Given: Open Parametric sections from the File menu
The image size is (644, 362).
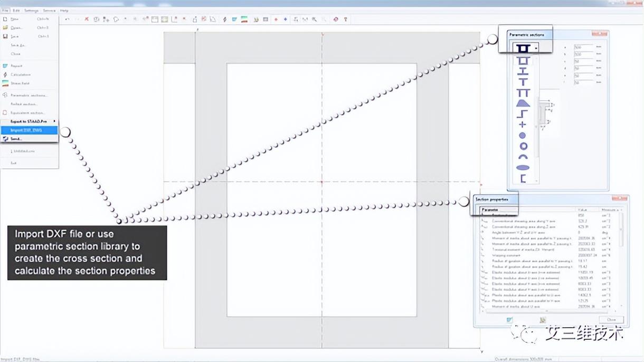Looking at the screenshot, I should coord(29,96).
